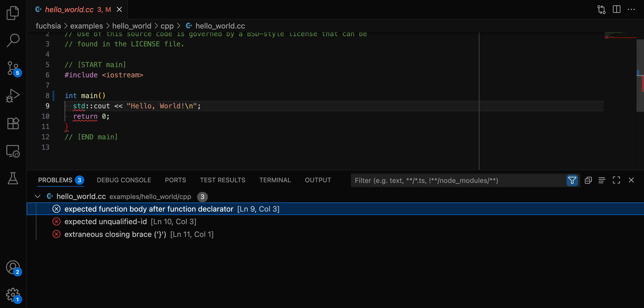Maximize the panel to full size

(616, 180)
